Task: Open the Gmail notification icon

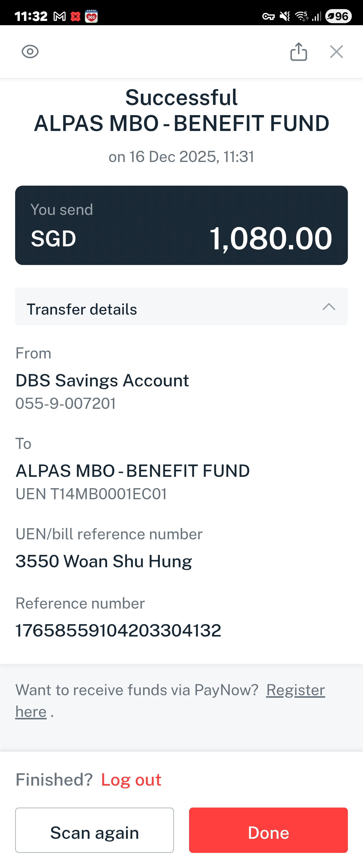Action: coord(60,16)
